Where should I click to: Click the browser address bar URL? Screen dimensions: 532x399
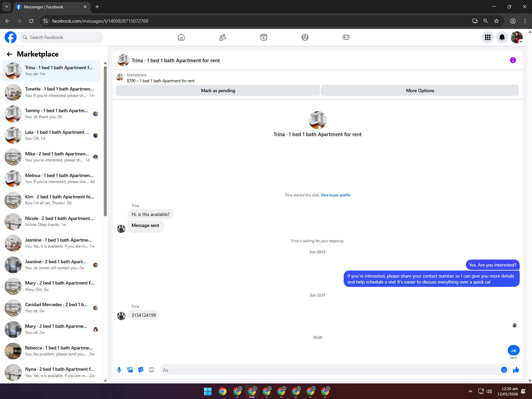(x=100, y=21)
